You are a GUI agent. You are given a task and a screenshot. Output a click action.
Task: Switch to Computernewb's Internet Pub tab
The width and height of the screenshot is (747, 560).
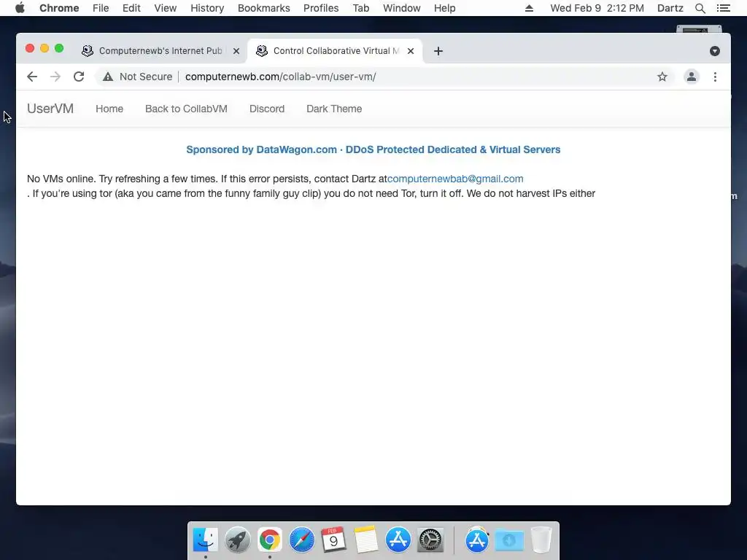click(160, 51)
